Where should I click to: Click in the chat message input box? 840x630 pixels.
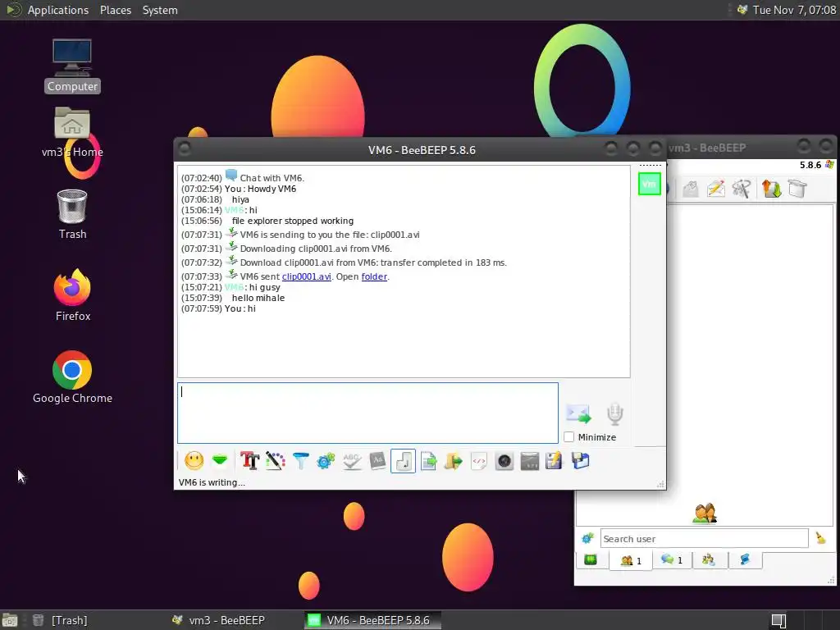coord(367,413)
